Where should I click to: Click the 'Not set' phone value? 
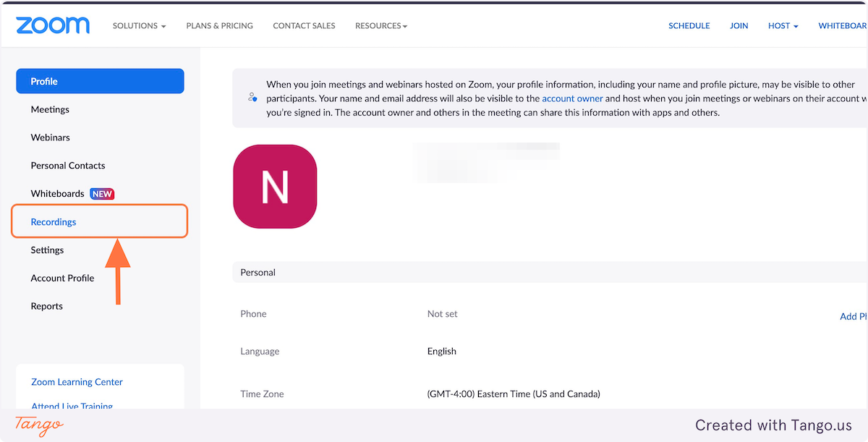point(443,314)
